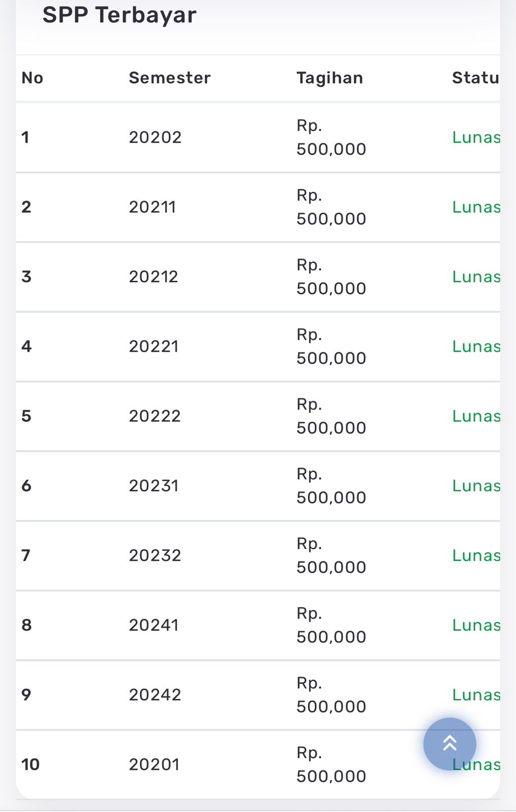
Task: Click the semester 20232 cell
Action: click(155, 555)
